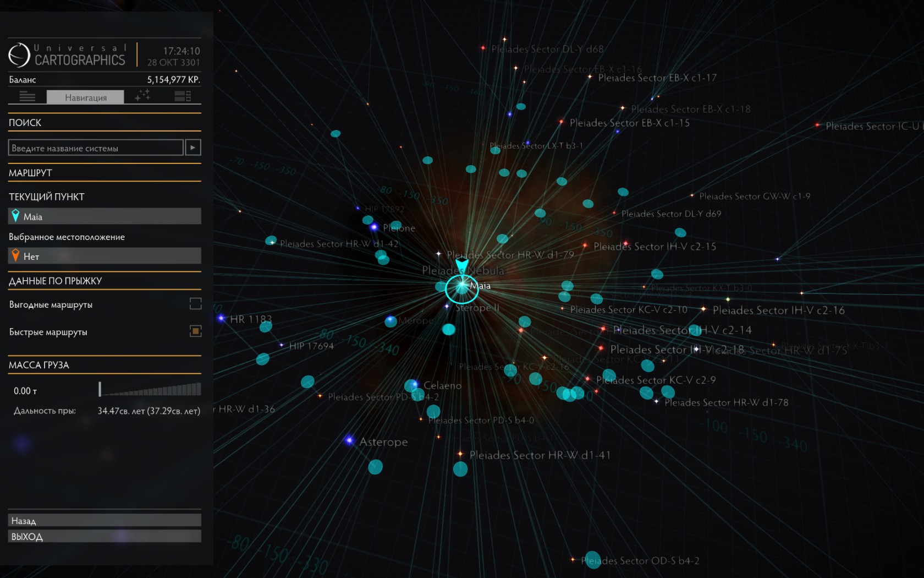The image size is (924, 578).
Task: Click the ВЫХОД button
Action: pyautogui.click(x=105, y=536)
